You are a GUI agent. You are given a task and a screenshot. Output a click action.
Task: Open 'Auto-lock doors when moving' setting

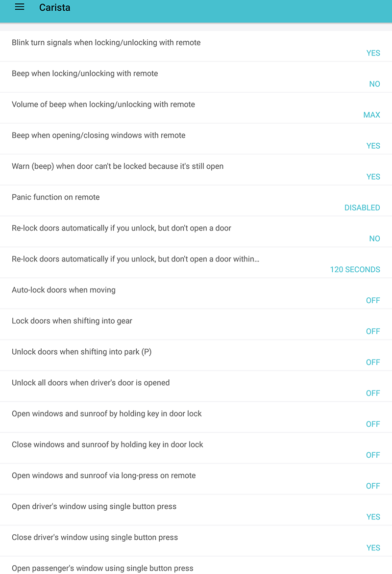[196, 293]
